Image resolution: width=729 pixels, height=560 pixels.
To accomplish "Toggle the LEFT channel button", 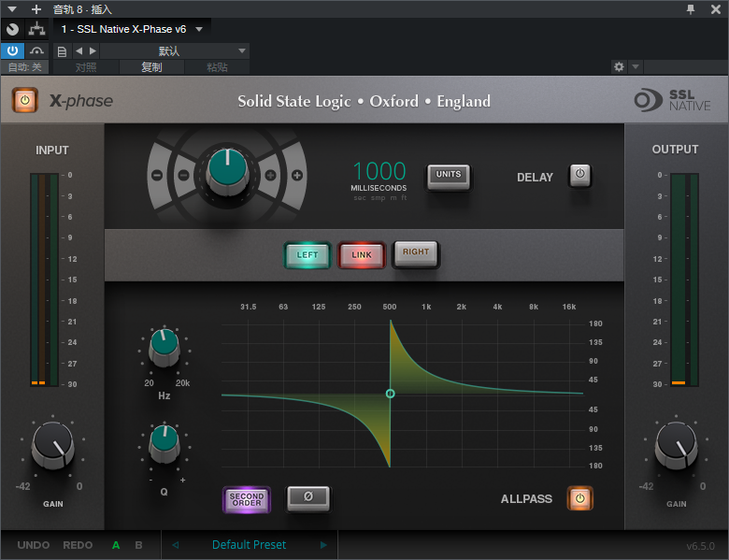I will pos(307,255).
